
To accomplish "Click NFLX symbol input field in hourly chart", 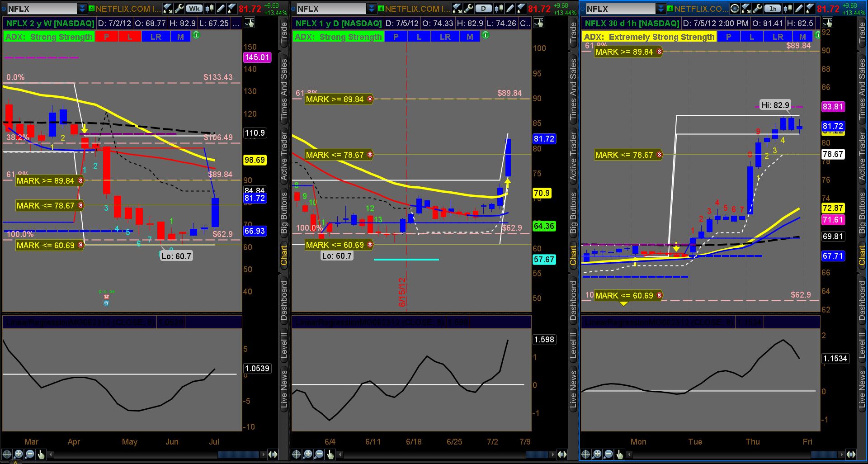I will (620, 9).
